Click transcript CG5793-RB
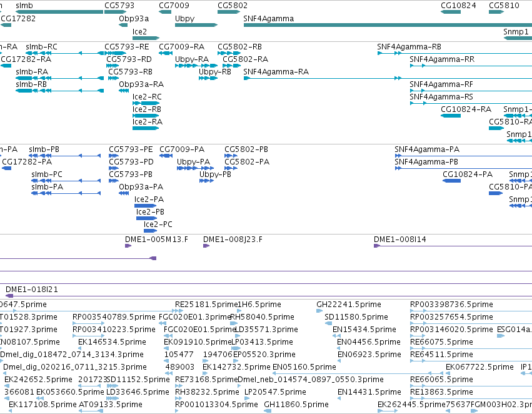Screen dimensions: 532x414 (113, 78)
